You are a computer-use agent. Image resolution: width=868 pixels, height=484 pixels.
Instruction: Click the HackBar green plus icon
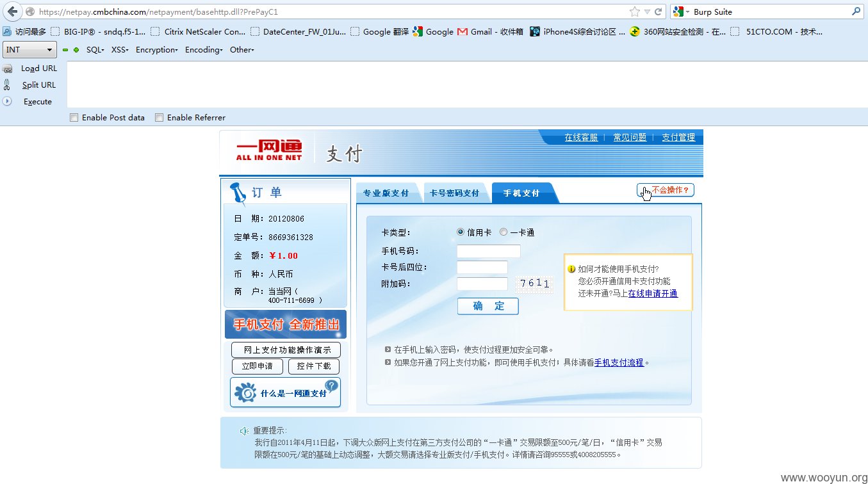(76, 50)
